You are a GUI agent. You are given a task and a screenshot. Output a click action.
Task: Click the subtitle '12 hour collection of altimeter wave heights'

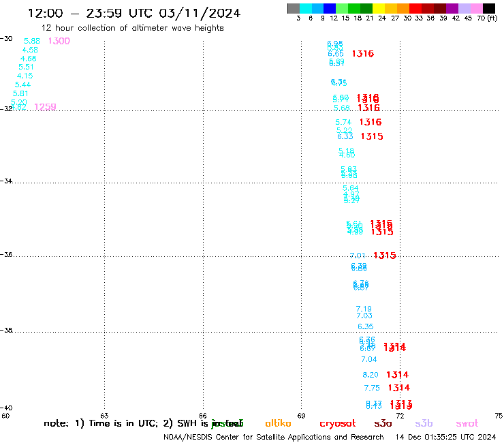point(132,28)
